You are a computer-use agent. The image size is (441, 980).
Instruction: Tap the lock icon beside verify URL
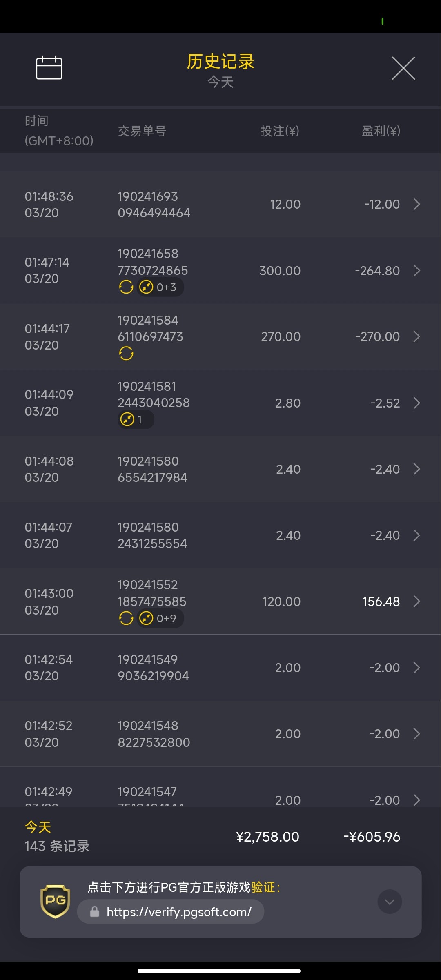click(x=95, y=912)
